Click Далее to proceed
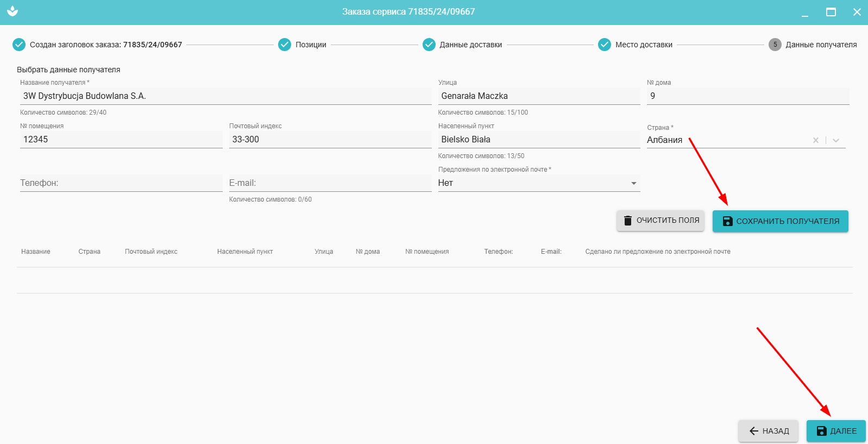Image resolution: width=868 pixels, height=444 pixels. pyautogui.click(x=836, y=431)
